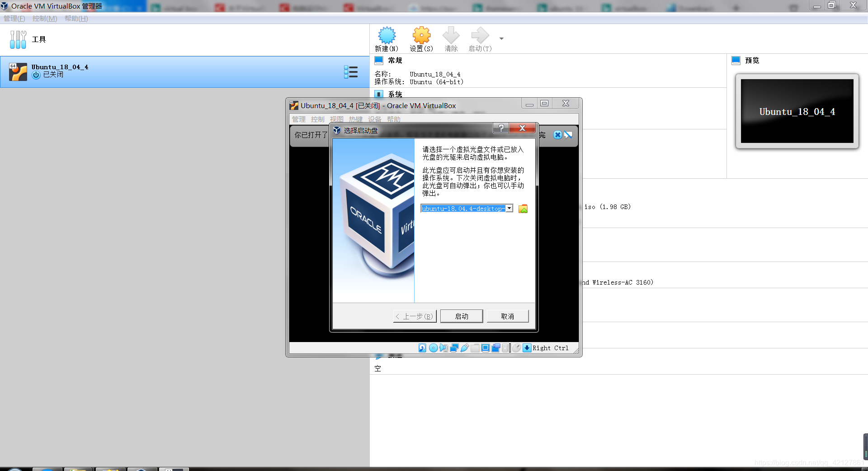Open the Tools (工具) icon in sidebar
The width and height of the screenshot is (868, 471).
click(18, 40)
